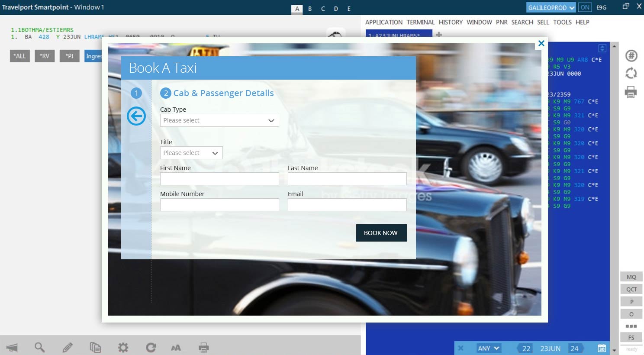
Task: Switch to window tab C
Action: pos(323,9)
